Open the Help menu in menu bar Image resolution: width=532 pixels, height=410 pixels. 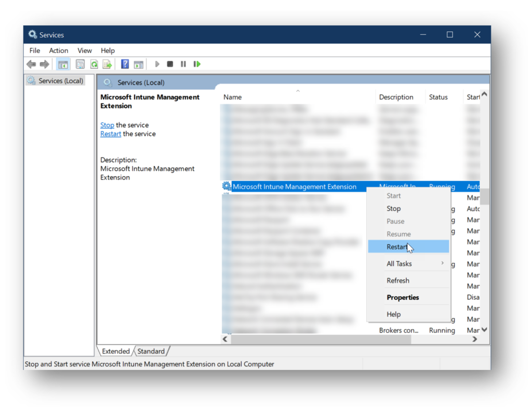coord(108,50)
